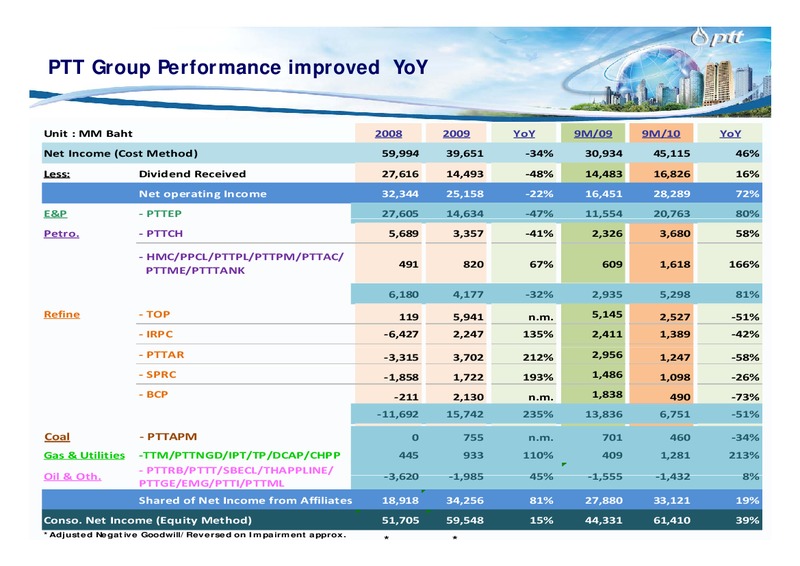Click the 61,410 Conso. Net Income value

pos(671,521)
